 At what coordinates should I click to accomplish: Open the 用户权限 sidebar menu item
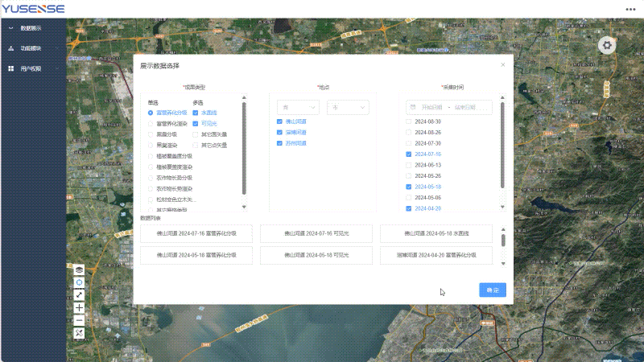click(x=32, y=69)
